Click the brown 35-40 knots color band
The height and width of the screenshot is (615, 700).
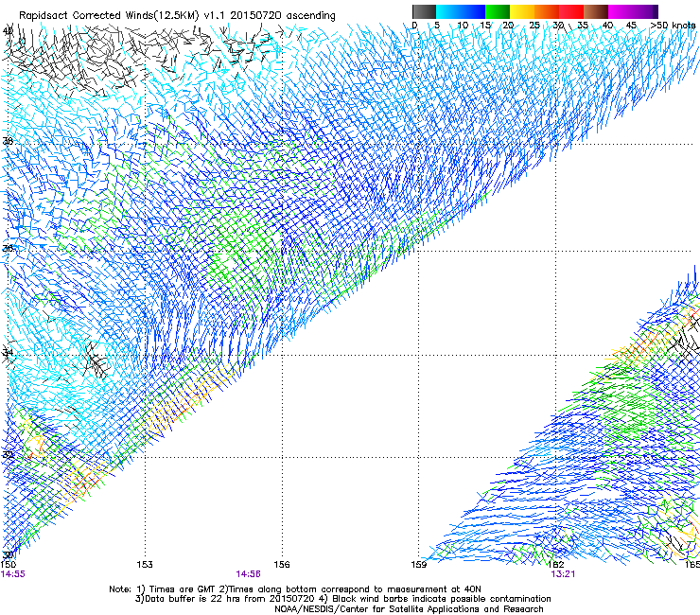596,11
